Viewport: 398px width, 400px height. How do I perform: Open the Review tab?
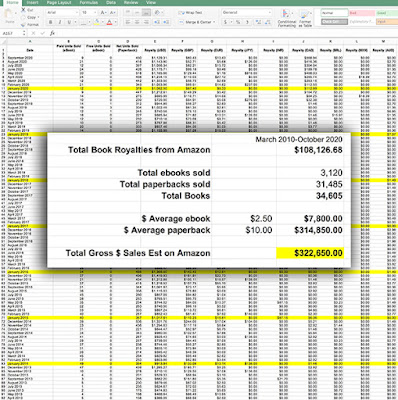tap(131, 3)
